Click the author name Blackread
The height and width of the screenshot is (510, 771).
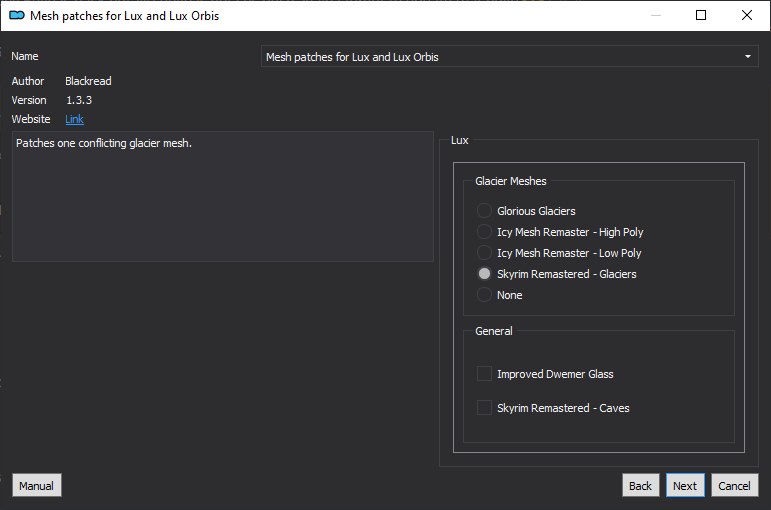point(89,81)
